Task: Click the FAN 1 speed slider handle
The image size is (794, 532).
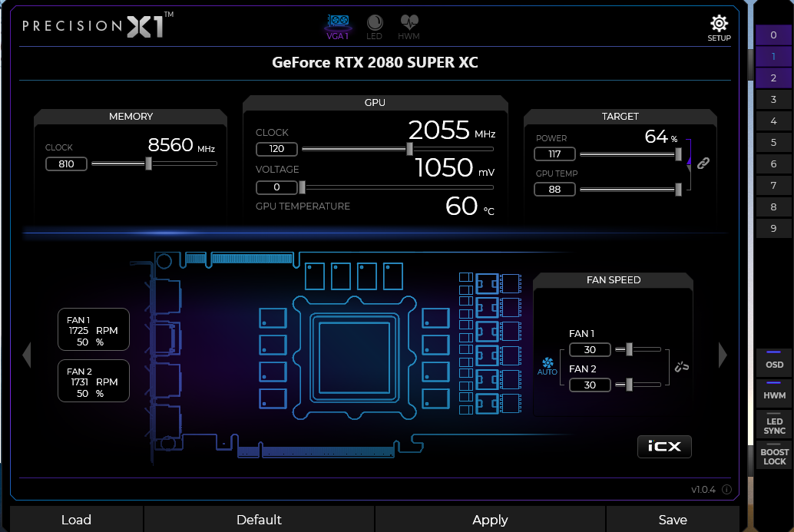Action: pyautogui.click(x=629, y=349)
